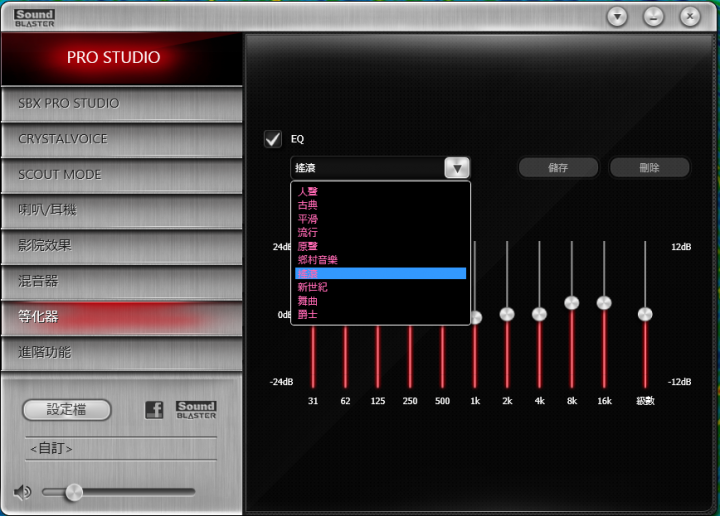This screenshot has width=720, height=516.
Task: Click the 250 Hz band slider track
Action: (410, 357)
